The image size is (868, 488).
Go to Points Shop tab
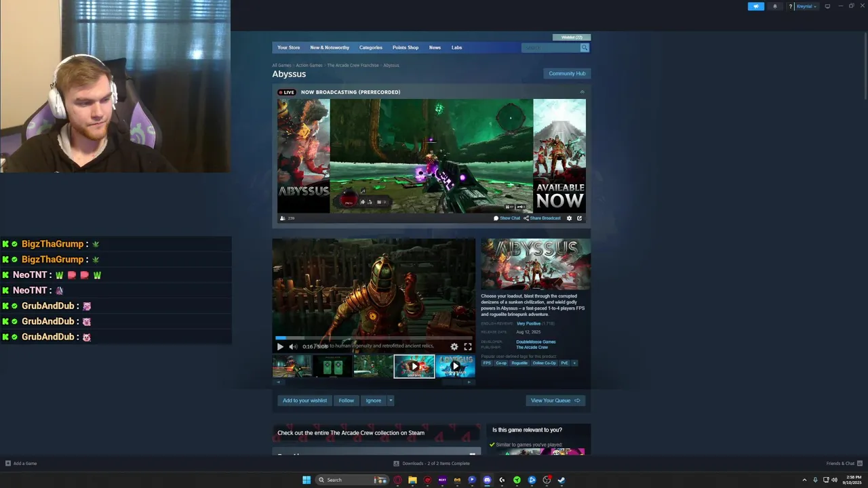(x=406, y=47)
